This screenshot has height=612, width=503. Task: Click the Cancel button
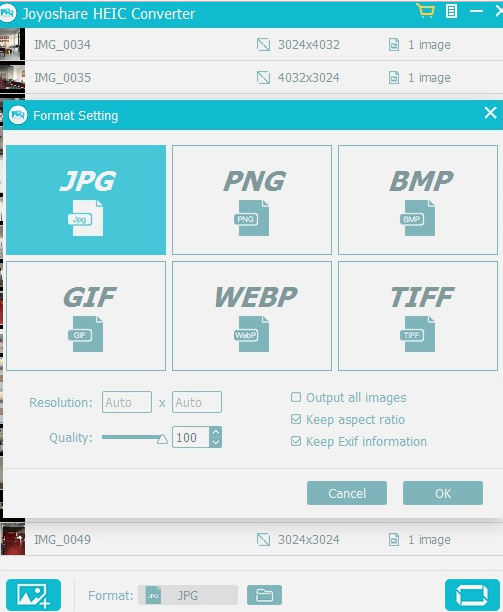click(x=347, y=493)
